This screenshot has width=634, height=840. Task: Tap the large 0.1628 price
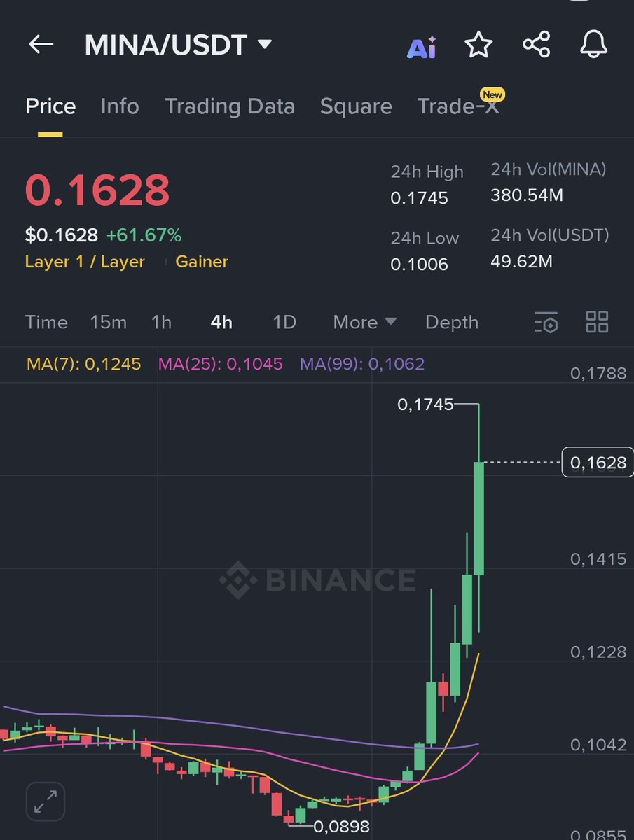coord(97,190)
